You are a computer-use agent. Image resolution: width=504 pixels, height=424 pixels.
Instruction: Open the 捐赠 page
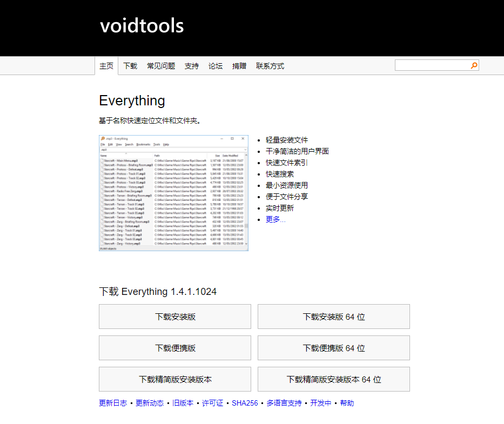coord(239,66)
